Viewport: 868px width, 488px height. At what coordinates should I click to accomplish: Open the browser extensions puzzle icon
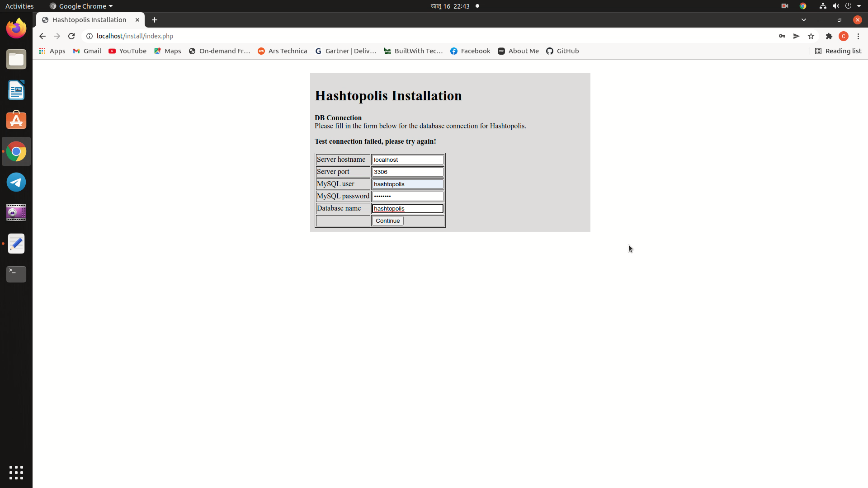coord(829,36)
